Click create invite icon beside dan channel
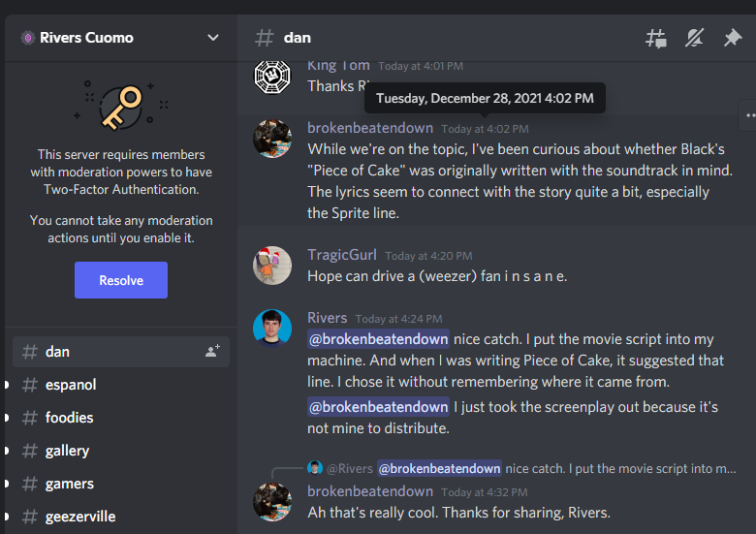 [212, 352]
